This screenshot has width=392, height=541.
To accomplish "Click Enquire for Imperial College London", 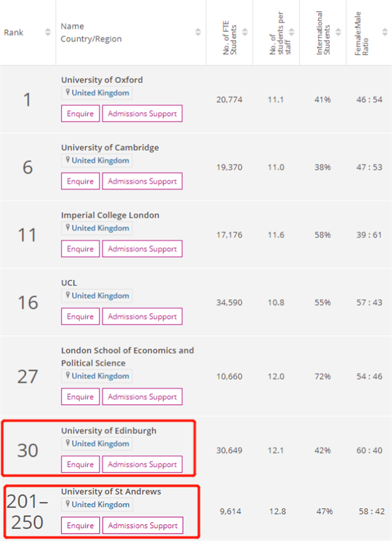I will tap(80, 249).
